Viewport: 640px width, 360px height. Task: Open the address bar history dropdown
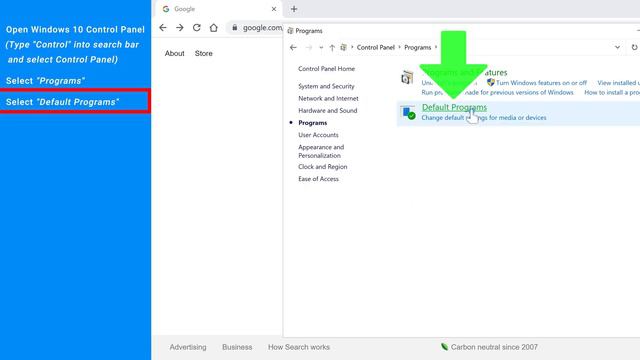pos(617,47)
